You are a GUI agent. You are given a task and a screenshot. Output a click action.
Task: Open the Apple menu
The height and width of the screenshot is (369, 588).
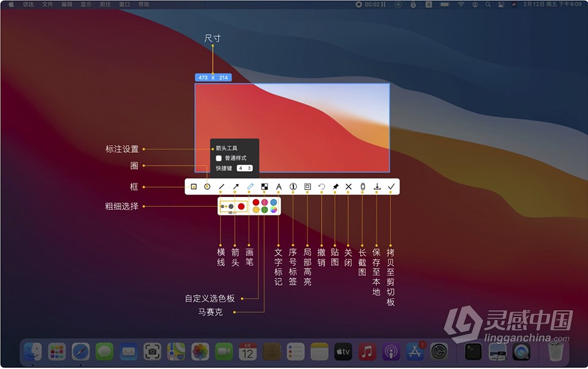point(11,4)
